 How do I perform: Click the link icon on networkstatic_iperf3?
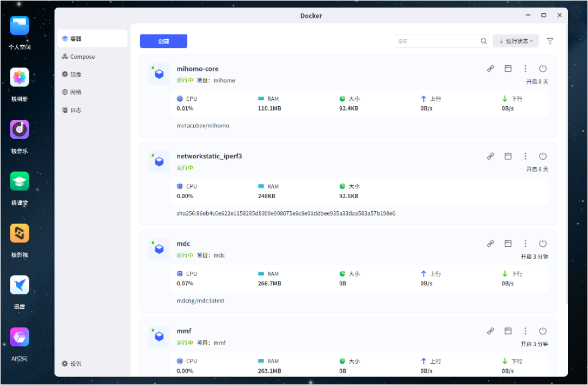tap(491, 156)
